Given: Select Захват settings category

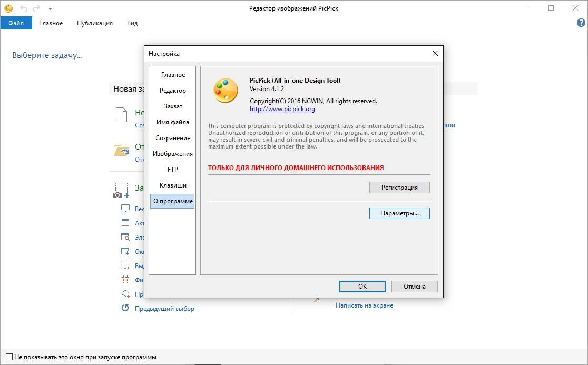Looking at the screenshot, I should [x=172, y=106].
